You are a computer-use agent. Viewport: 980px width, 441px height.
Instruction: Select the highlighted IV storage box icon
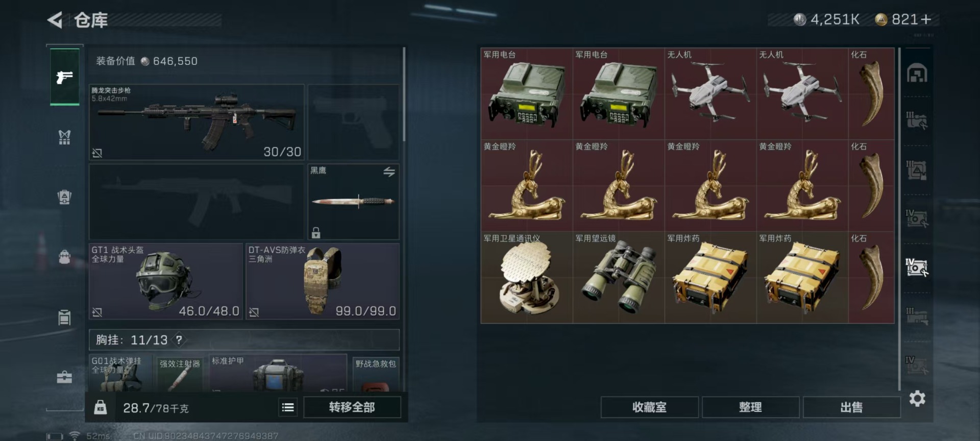click(917, 267)
